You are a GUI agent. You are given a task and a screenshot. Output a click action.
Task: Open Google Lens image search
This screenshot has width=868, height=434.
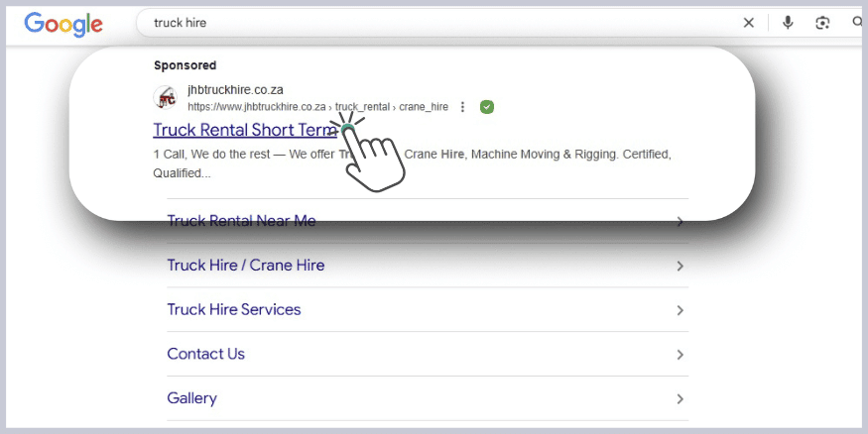[x=822, y=23]
